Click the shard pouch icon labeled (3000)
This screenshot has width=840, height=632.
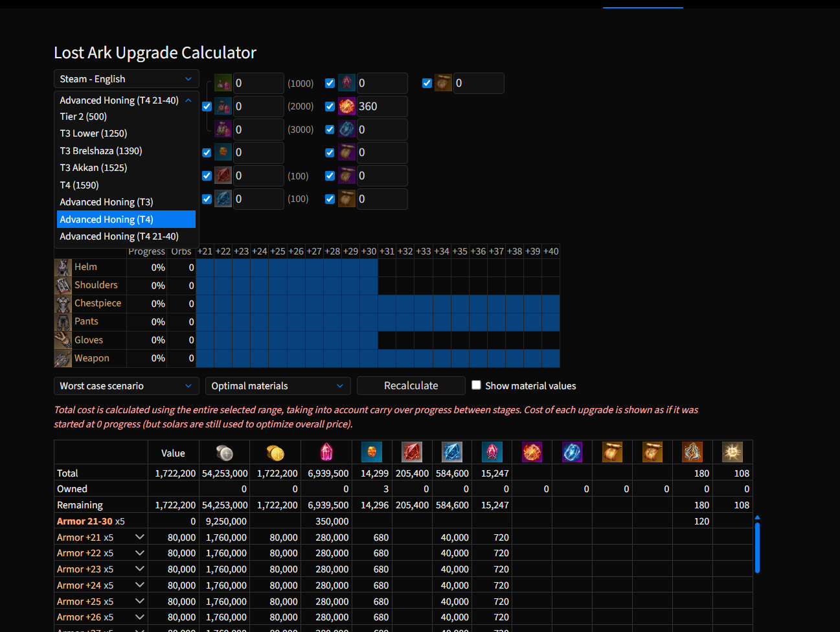pyautogui.click(x=223, y=130)
